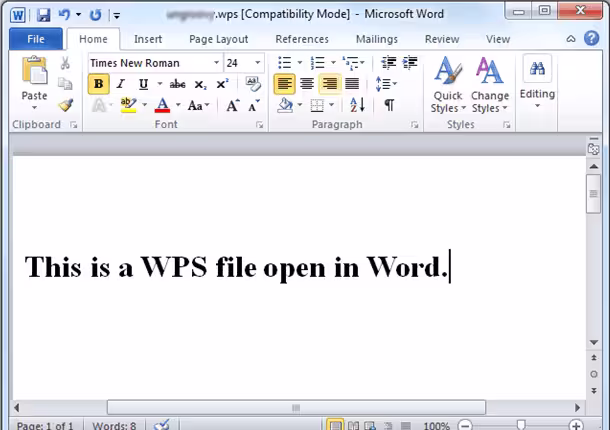Apply red font color
The width and height of the screenshot is (610, 430).
pyautogui.click(x=162, y=105)
